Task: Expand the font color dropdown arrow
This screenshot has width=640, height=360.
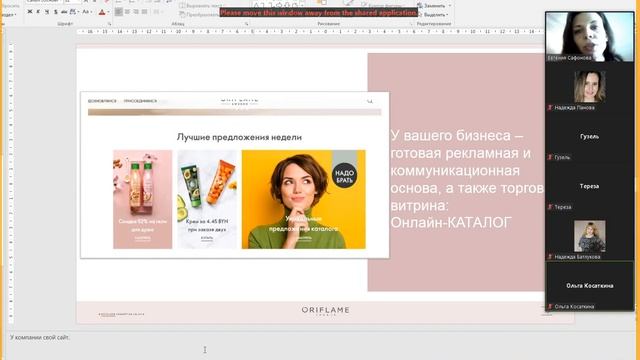Action: [108, 12]
